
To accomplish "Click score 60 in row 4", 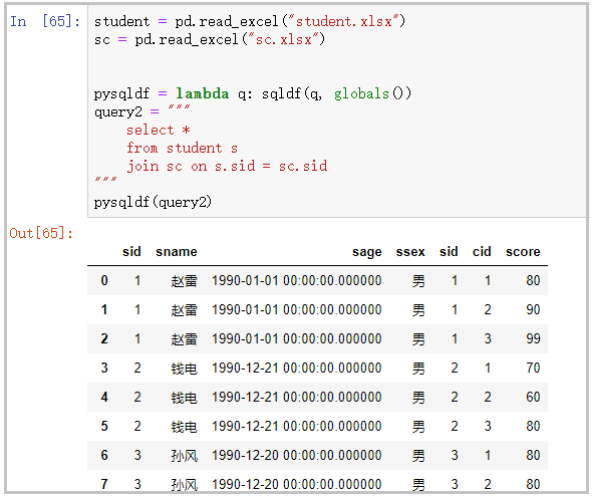I will [533, 397].
